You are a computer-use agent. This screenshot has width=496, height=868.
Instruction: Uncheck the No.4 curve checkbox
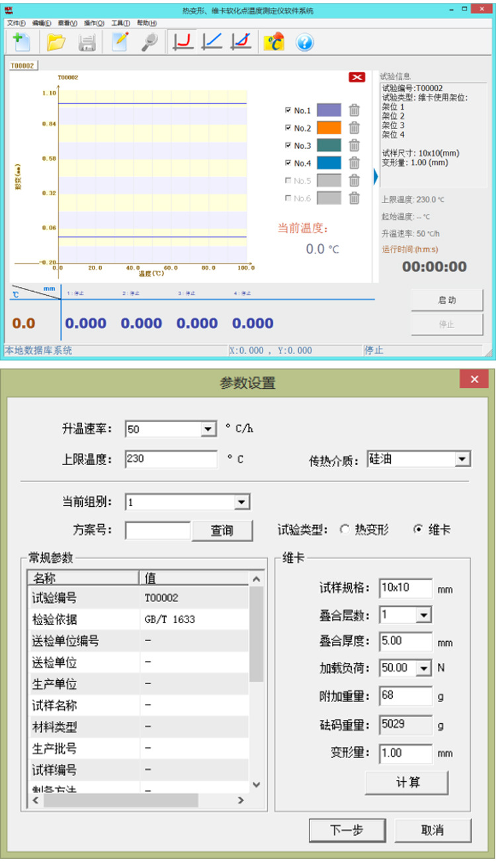tap(288, 163)
